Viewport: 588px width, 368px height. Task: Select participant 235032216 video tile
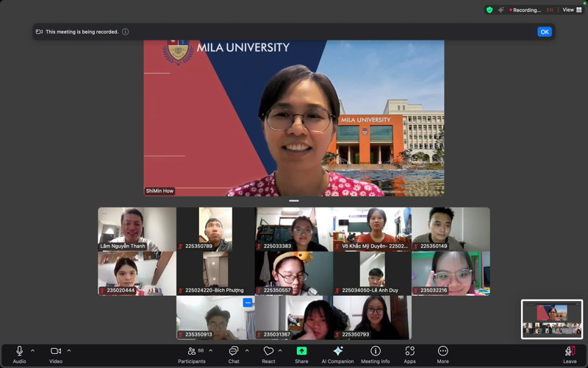(451, 273)
